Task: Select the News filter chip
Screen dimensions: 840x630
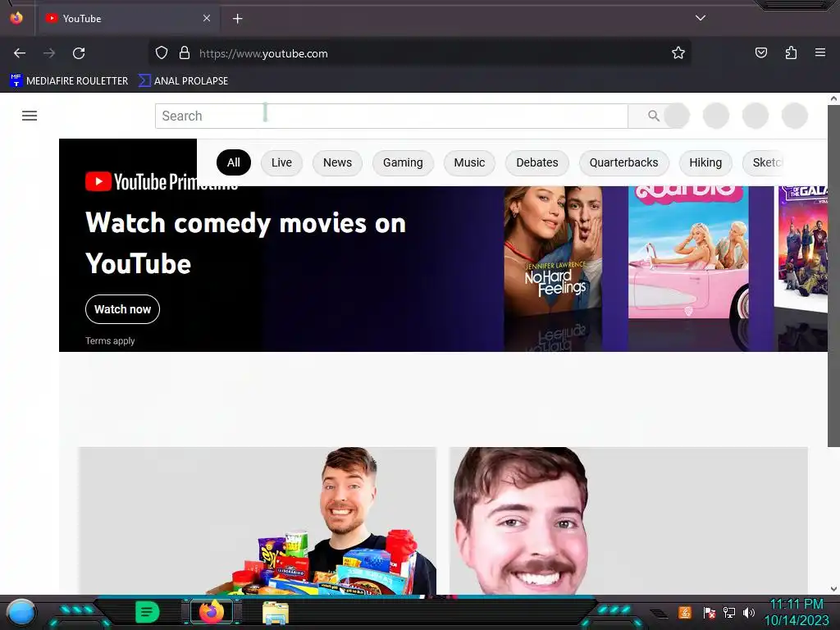Action: click(337, 162)
